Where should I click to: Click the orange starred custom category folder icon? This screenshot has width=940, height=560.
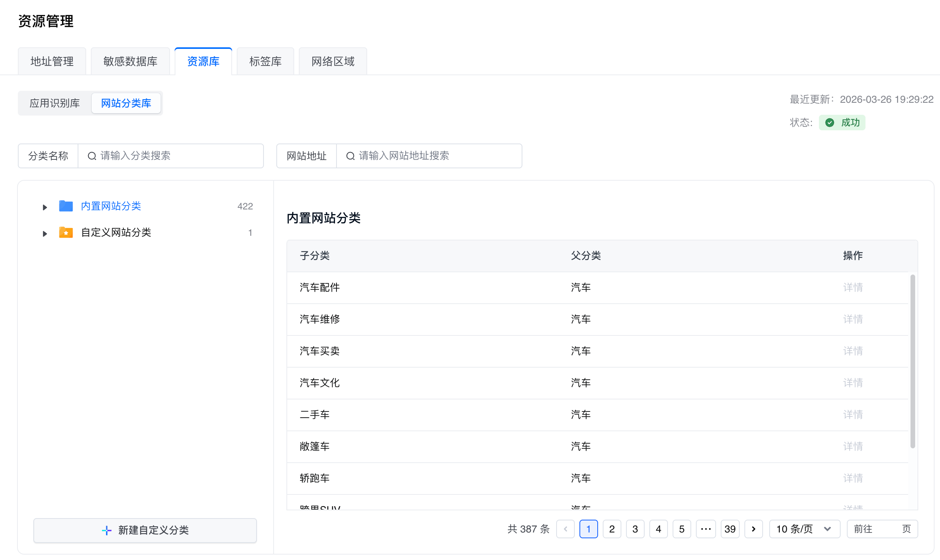66,232
